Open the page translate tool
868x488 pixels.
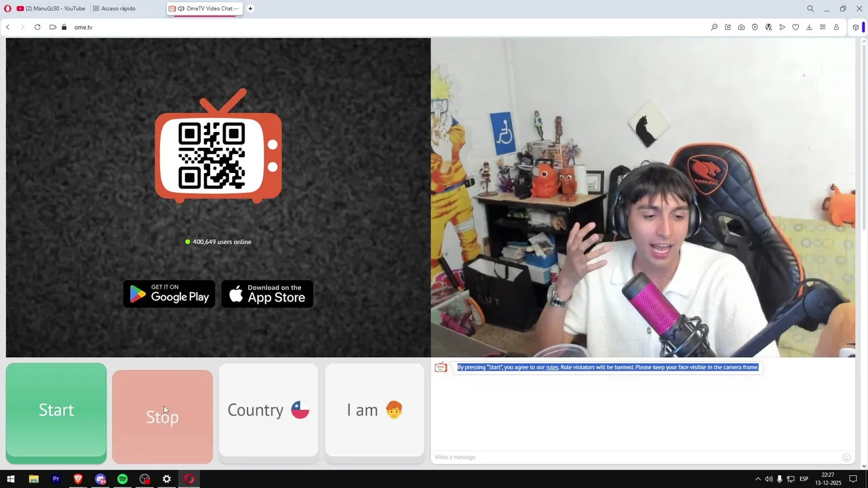[x=768, y=27]
